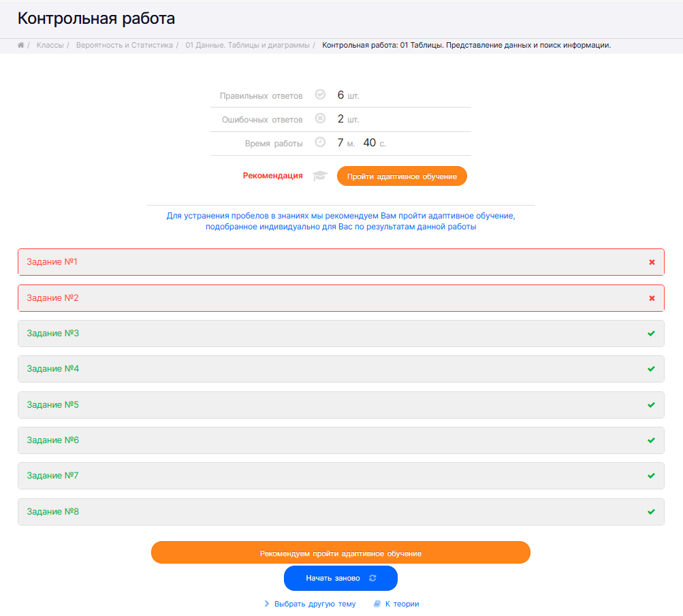Click the blue text starting Для устранения пробелов
This screenshot has width=683, height=616.
[340, 221]
